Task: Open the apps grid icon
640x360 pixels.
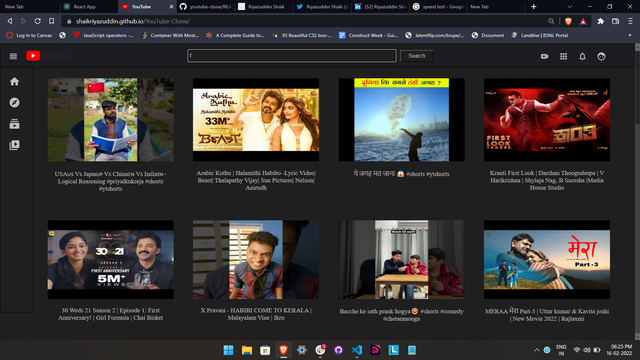Action: tap(563, 56)
